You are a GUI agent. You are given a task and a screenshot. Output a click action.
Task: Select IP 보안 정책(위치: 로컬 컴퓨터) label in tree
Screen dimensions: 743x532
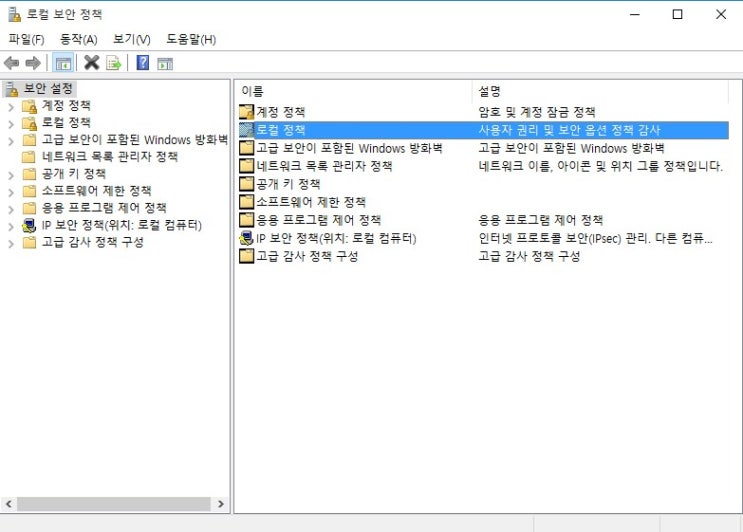122,225
